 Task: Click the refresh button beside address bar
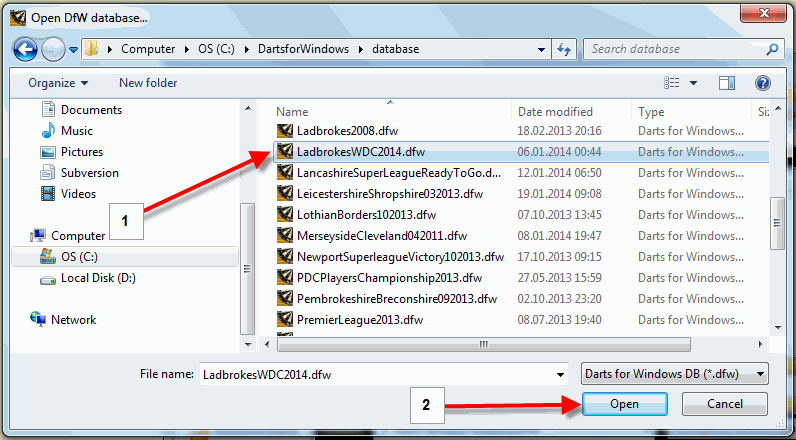pyautogui.click(x=564, y=48)
